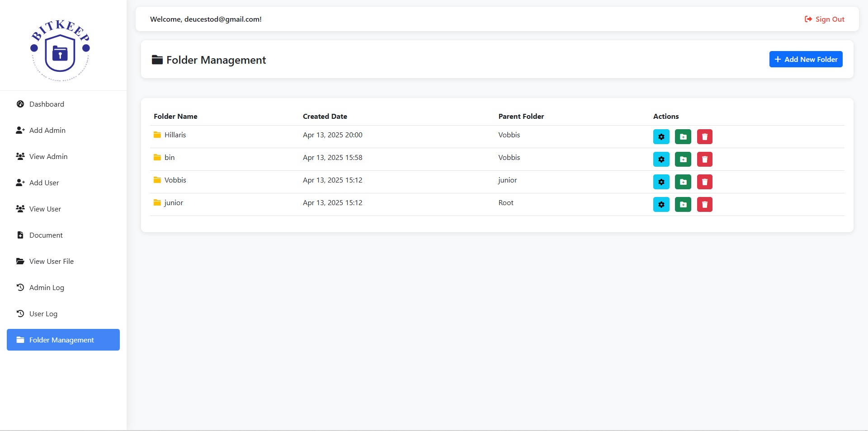This screenshot has height=431, width=868.
Task: Delete the junior folder with trash icon
Action: [704, 204]
